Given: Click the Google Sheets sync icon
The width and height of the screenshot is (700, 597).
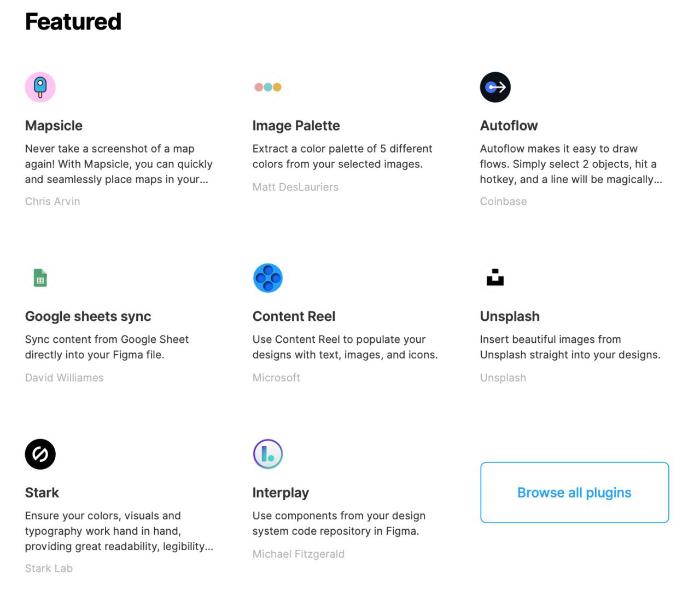Looking at the screenshot, I should (x=40, y=278).
